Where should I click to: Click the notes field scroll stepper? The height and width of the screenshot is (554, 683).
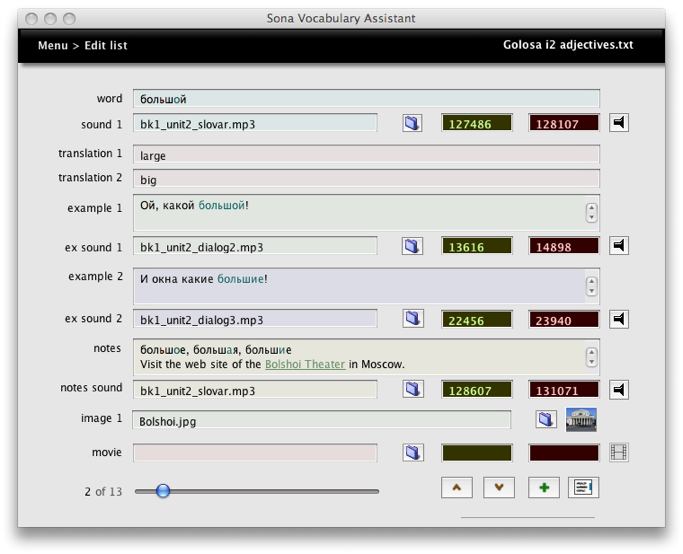pos(591,356)
